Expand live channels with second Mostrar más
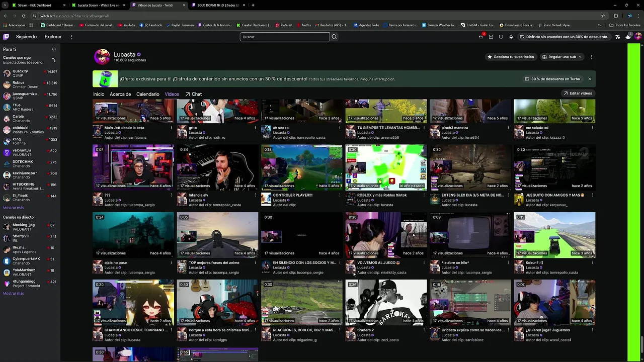This screenshot has width=644, height=362. [x=14, y=294]
